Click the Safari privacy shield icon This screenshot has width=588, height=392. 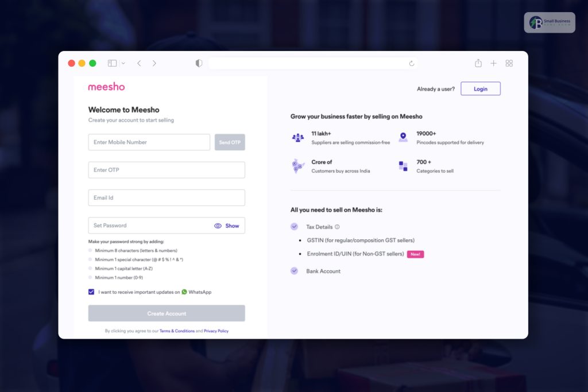pyautogui.click(x=199, y=63)
